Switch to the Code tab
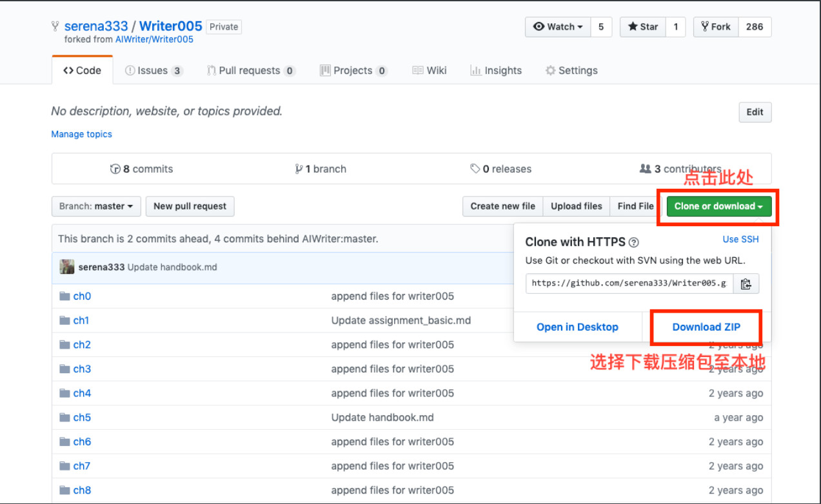Image resolution: width=821 pixels, height=504 pixels. click(x=82, y=70)
